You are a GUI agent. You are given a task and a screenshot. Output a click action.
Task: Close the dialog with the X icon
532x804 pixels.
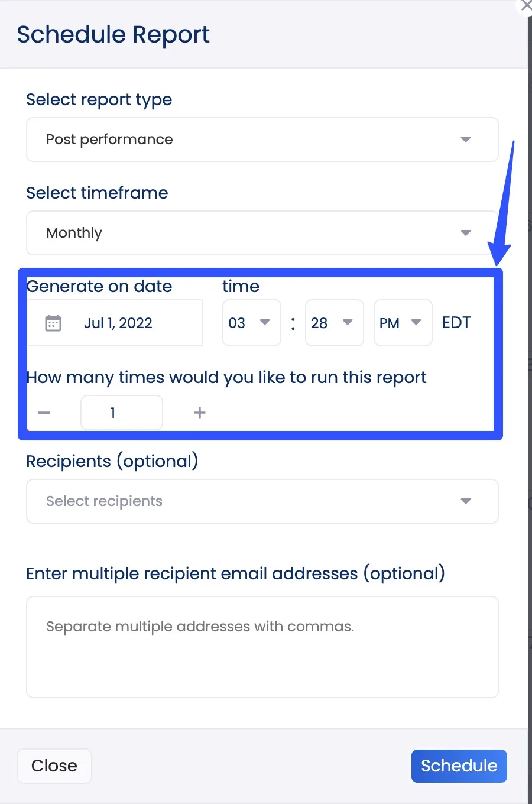coord(525,6)
